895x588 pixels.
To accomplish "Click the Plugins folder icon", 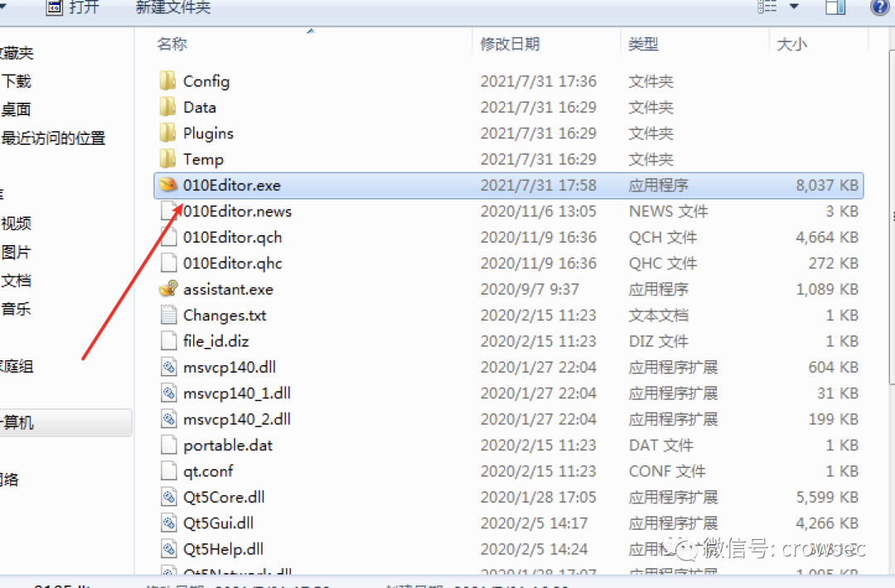I will 167,133.
